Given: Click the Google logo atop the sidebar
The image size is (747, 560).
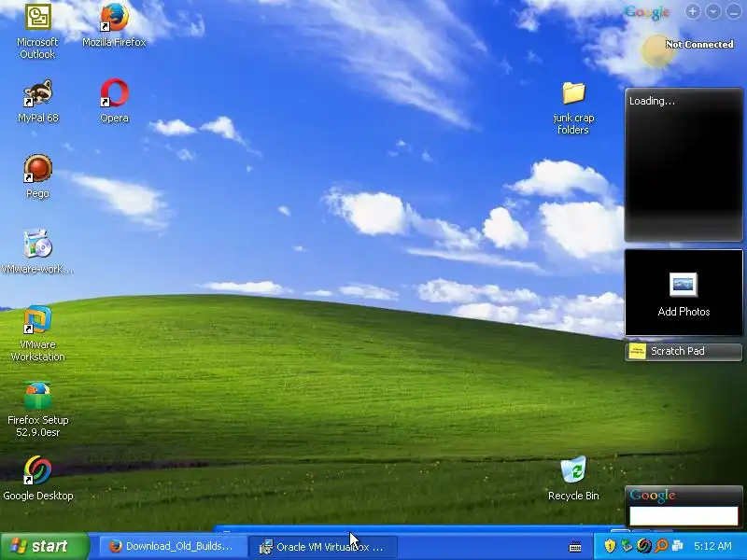Looking at the screenshot, I should tap(647, 13).
